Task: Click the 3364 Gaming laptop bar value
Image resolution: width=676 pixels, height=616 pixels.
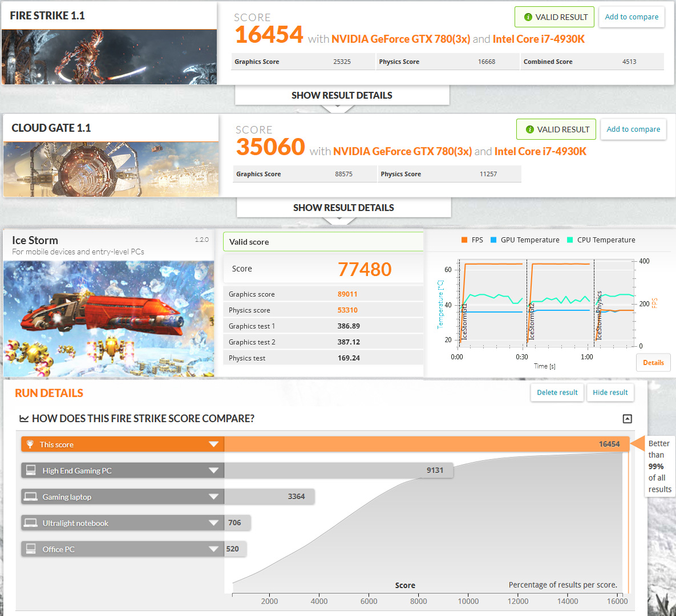Action: (296, 497)
